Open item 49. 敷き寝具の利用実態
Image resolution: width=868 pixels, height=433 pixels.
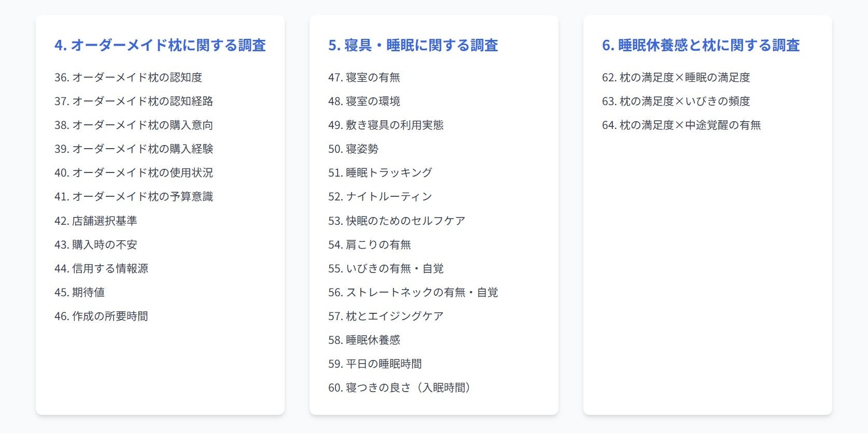tap(386, 125)
